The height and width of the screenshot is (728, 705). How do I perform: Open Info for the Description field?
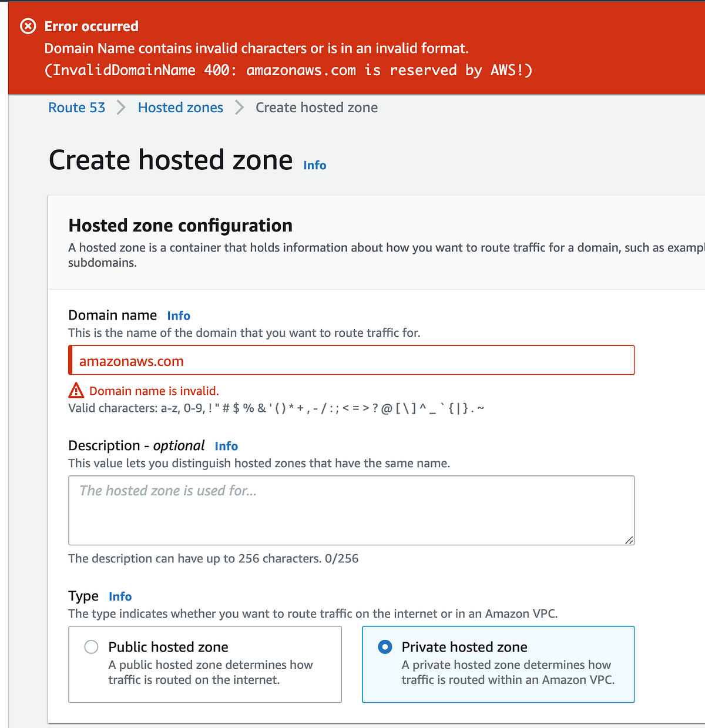point(226,446)
